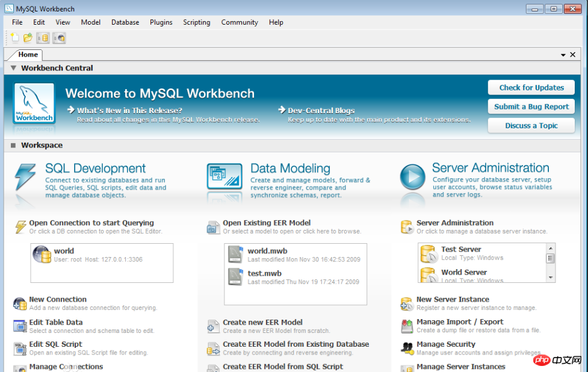
Task: Open What's New in This Release link
Action: click(x=129, y=111)
